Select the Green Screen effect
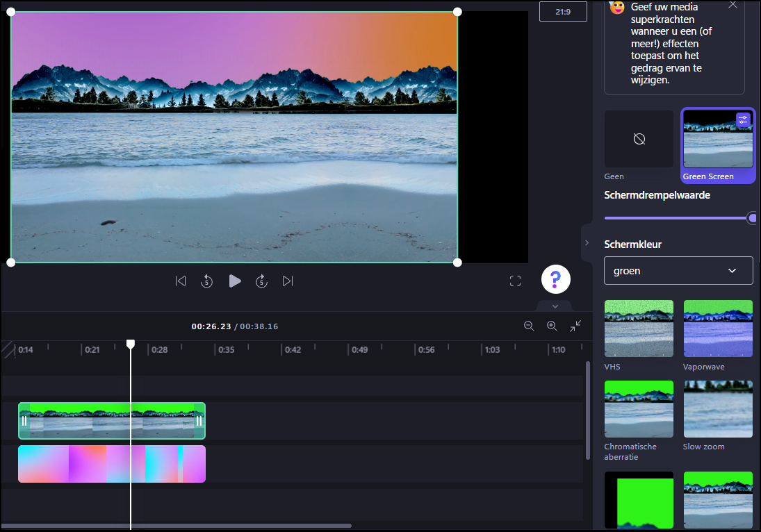This screenshot has height=532, width=761. pyautogui.click(x=718, y=145)
